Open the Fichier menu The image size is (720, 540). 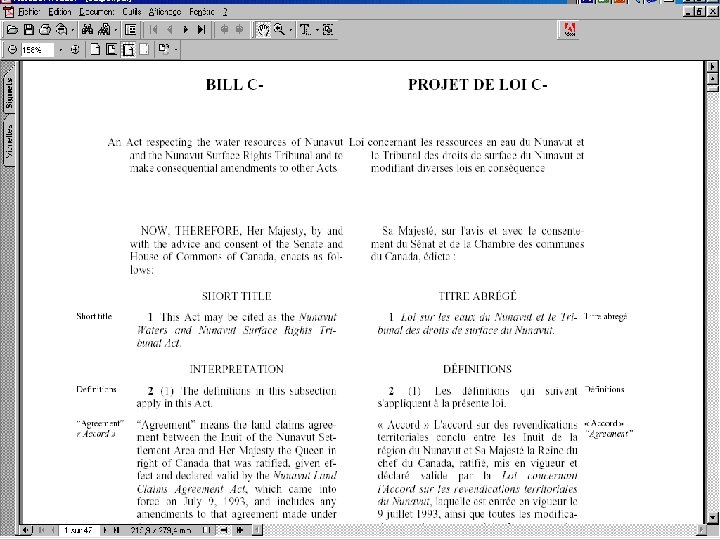pos(28,11)
